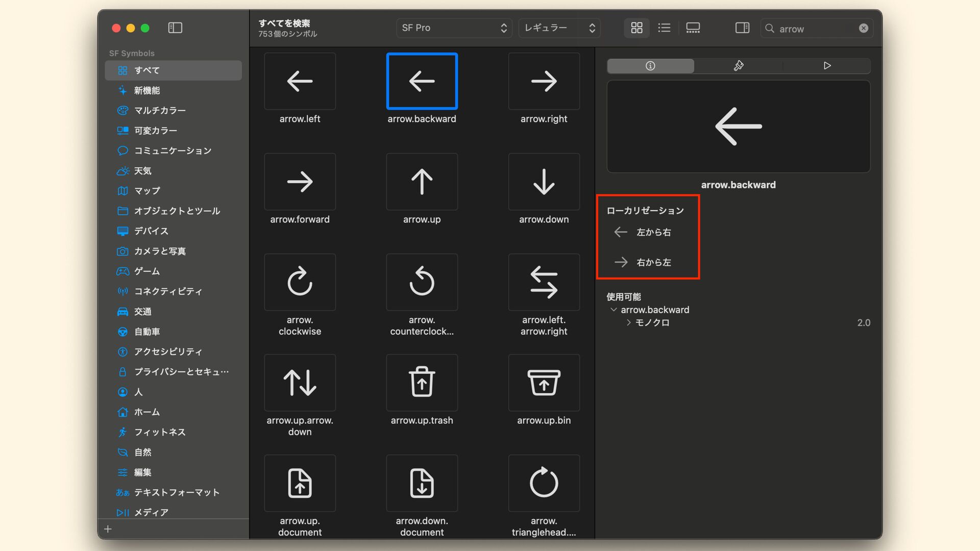Screen dimensions: 980x551
Task: Toggle the sidebar visibility button
Action: [x=175, y=28]
